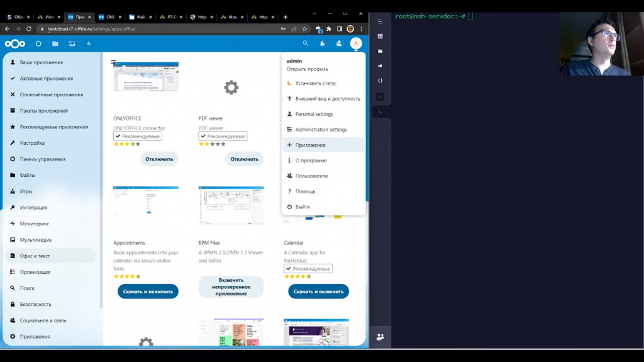Disable the ONLYOFFICE app with Отключить

(x=159, y=159)
